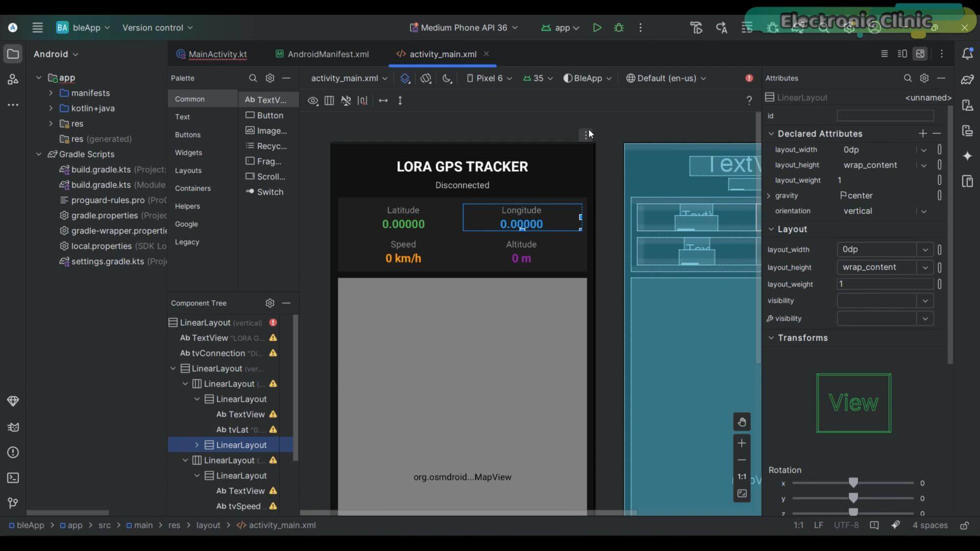Search attributes with the magnifier icon
The height and width of the screenshot is (551, 980).
point(908,78)
